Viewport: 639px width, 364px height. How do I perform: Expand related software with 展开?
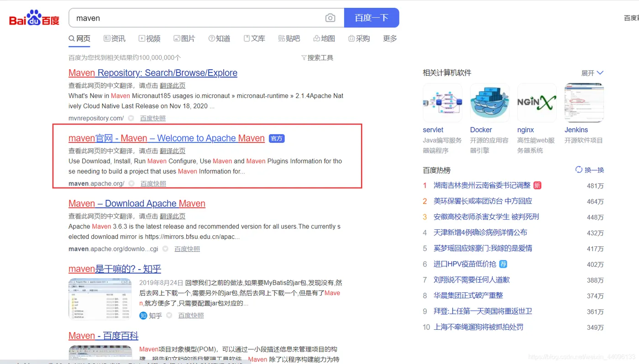(x=592, y=73)
